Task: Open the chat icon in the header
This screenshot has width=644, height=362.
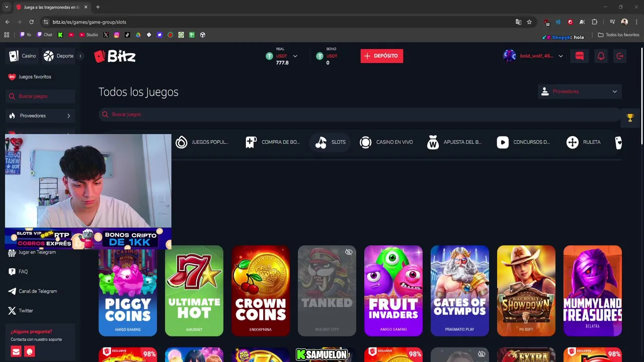Action: click(x=580, y=56)
